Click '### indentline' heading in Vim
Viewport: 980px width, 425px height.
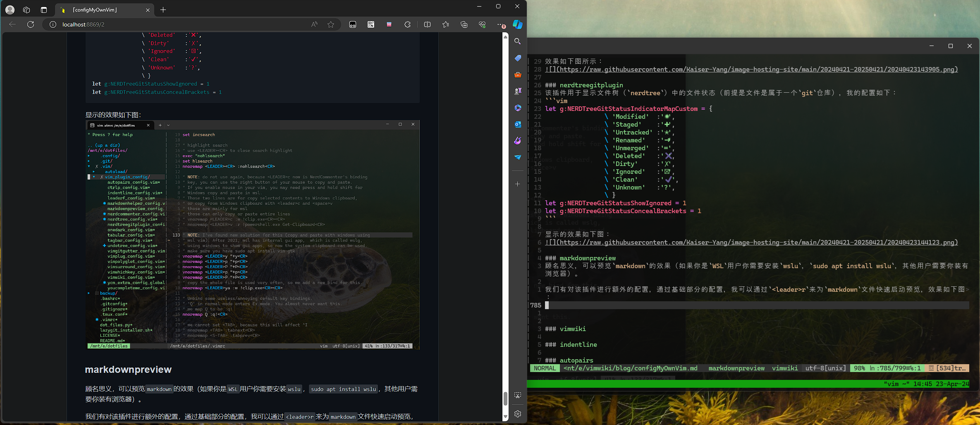(571, 345)
